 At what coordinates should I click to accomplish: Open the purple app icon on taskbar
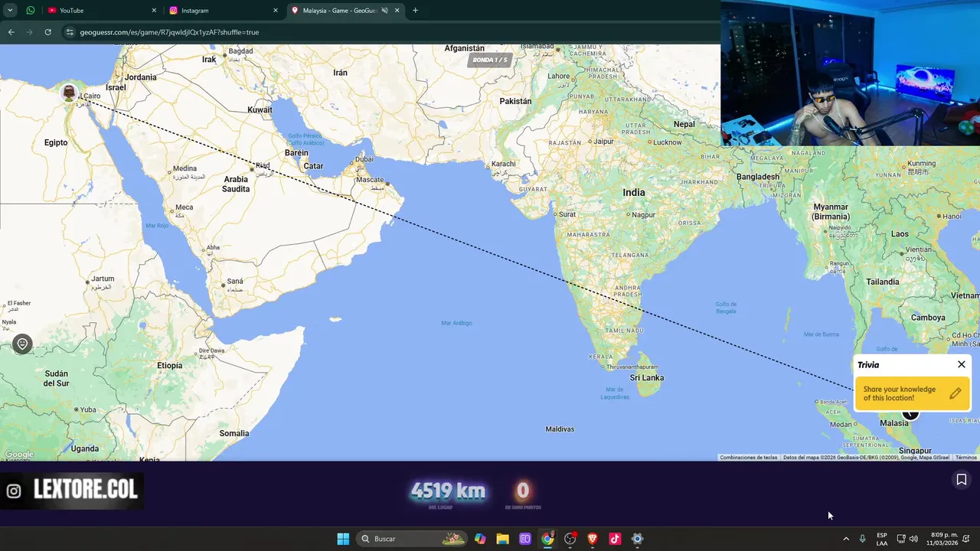(x=525, y=539)
